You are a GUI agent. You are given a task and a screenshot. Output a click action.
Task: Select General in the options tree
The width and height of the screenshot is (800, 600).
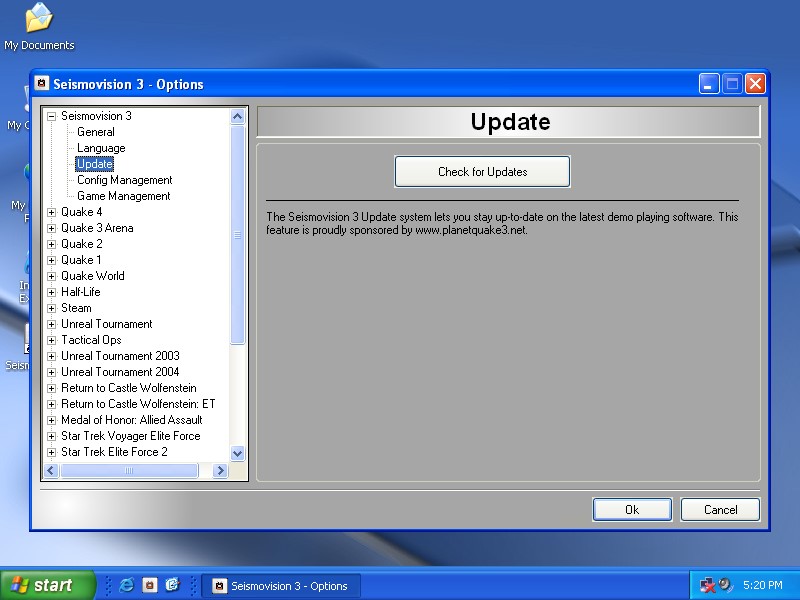96,132
